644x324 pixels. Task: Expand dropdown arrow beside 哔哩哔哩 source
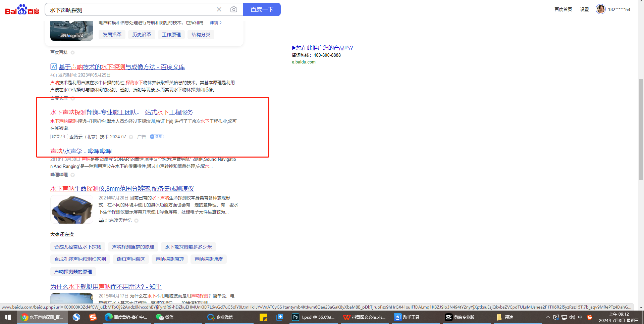[x=73, y=175]
